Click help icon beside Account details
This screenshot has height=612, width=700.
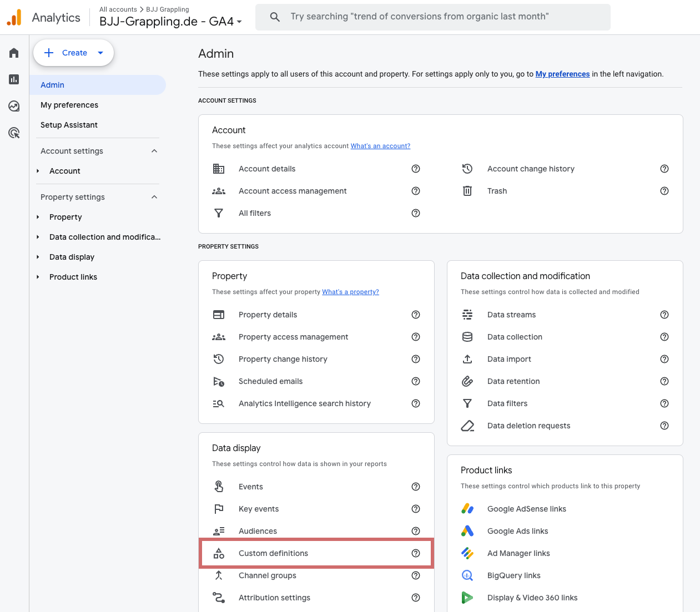pyautogui.click(x=416, y=169)
